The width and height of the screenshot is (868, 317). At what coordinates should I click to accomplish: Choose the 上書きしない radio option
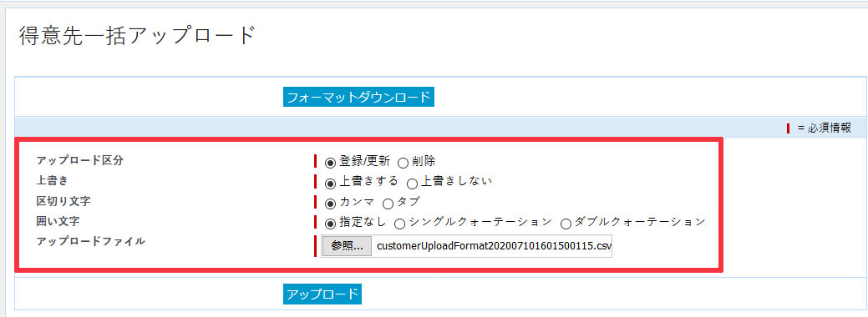pos(413,184)
